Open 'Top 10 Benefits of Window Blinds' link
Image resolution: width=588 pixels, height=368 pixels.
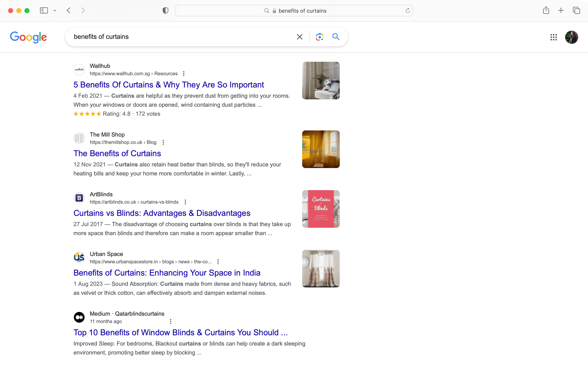(x=180, y=332)
